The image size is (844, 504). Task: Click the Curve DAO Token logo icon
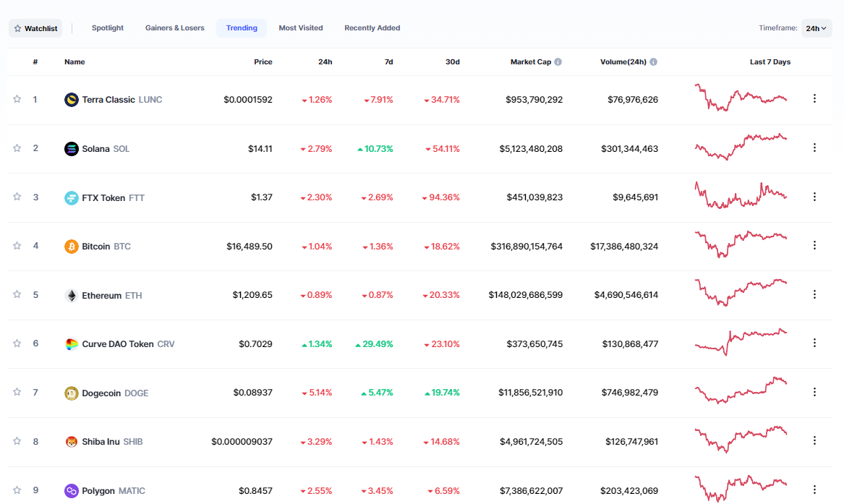pyautogui.click(x=71, y=344)
